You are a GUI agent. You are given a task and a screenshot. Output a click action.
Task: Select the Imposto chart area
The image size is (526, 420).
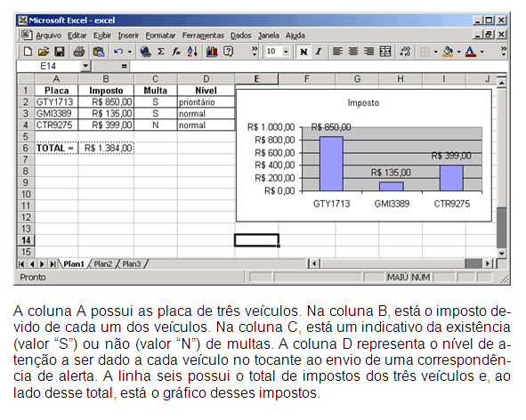[x=364, y=156]
